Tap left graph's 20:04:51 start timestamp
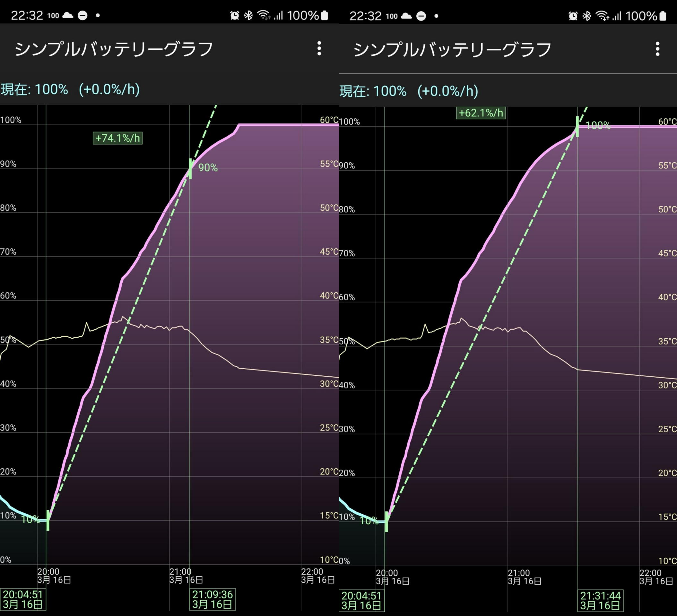Image resolution: width=677 pixels, height=616 pixels. click(x=23, y=599)
